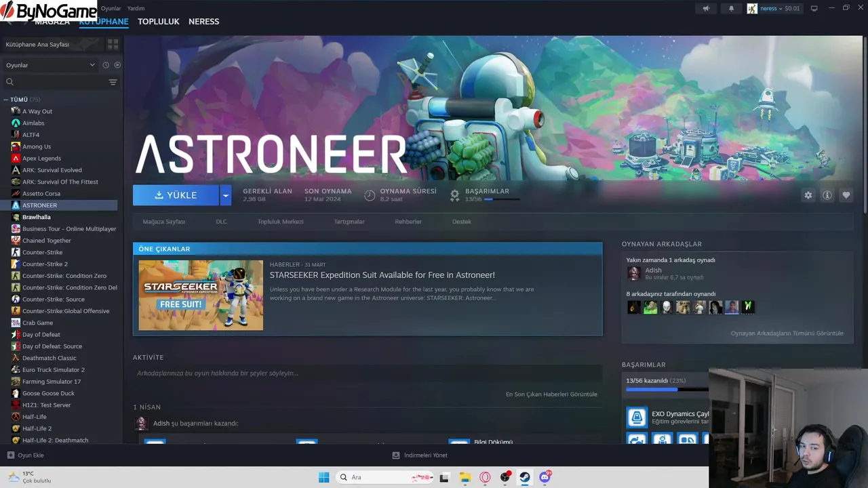Open the KÜTÜPHANE tab
The width and height of the screenshot is (868, 488).
(x=104, y=22)
